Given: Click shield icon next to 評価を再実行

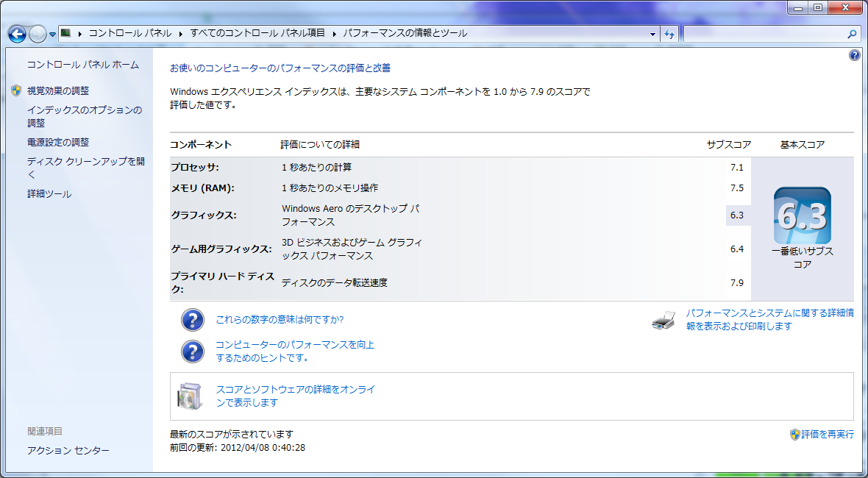Looking at the screenshot, I should click(794, 435).
